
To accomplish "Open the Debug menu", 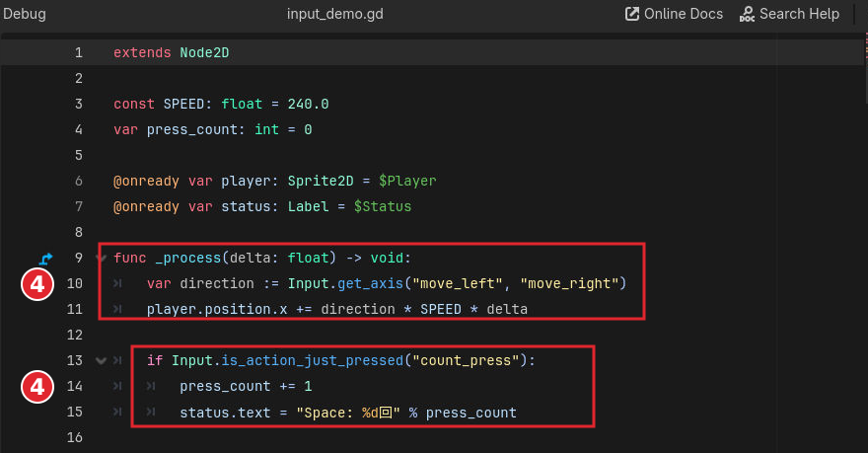I will (x=25, y=14).
